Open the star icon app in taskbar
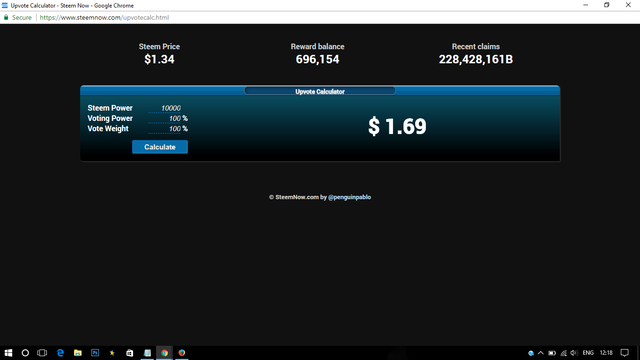Screen dimensions: 640x360 (x=112, y=353)
